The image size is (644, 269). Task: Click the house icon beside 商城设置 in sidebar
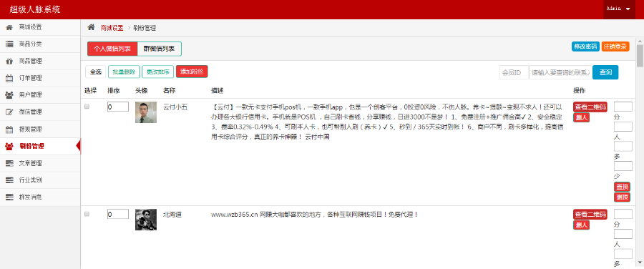(9, 27)
